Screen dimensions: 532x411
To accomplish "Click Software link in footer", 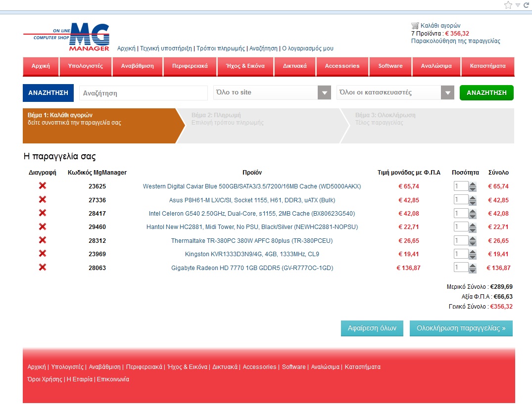I will pos(294,367).
